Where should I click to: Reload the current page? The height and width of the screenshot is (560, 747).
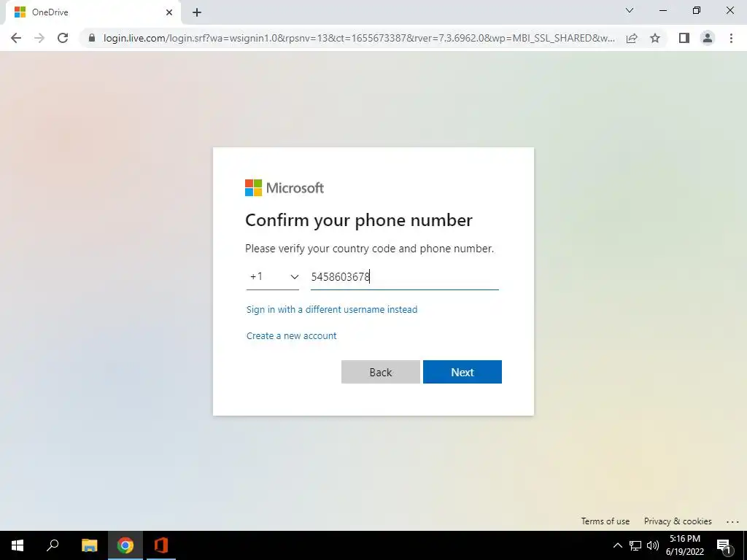[x=63, y=38]
